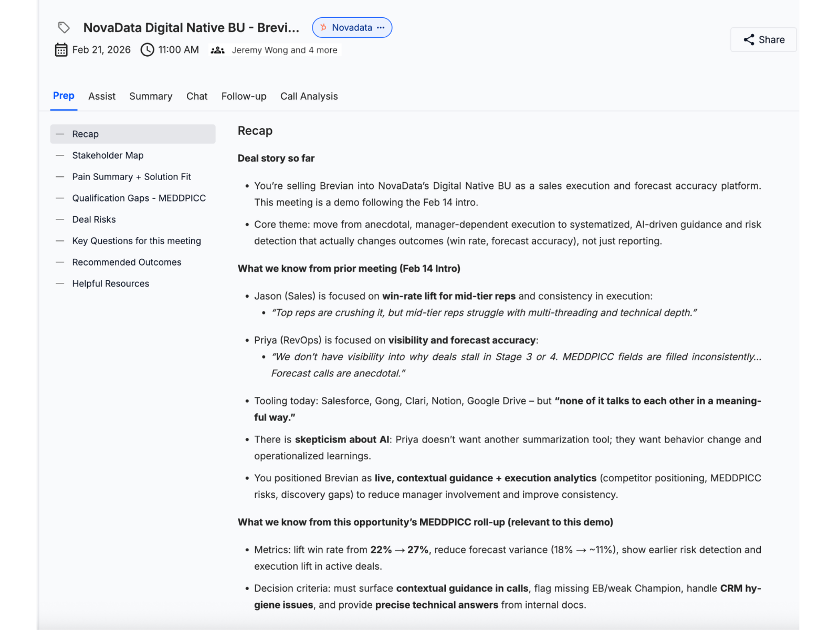Click the 'Deal story so far' subheading
The height and width of the screenshot is (630, 840).
[276, 159]
